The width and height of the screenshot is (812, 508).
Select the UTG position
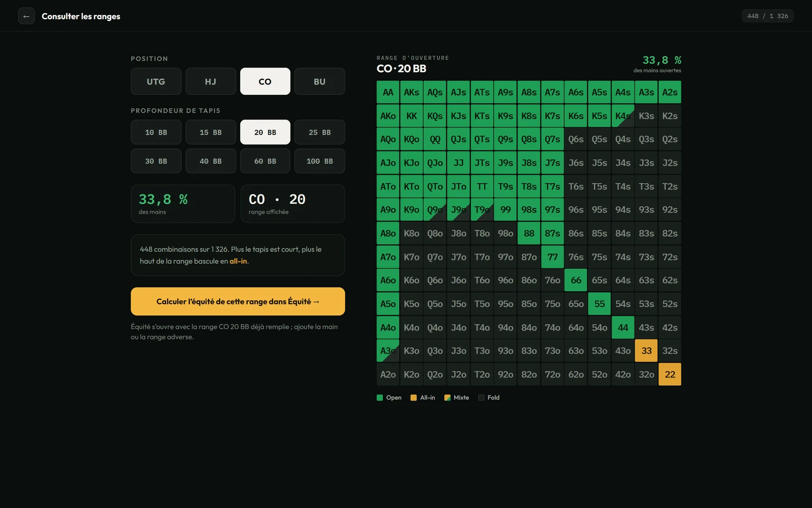[156, 81]
